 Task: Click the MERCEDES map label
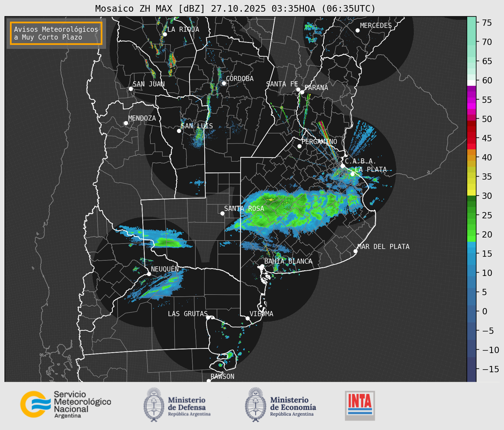[376, 26]
